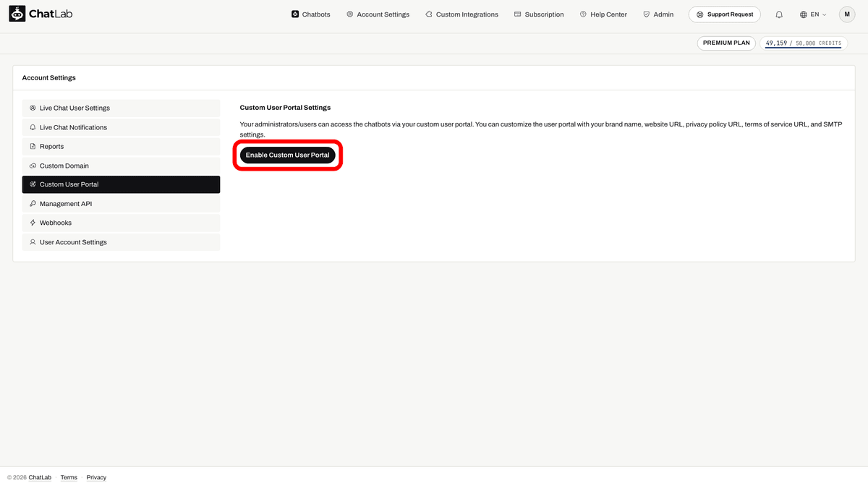Click the Account Settings panel heading
Image resolution: width=868 pixels, height=488 pixels.
click(49, 78)
